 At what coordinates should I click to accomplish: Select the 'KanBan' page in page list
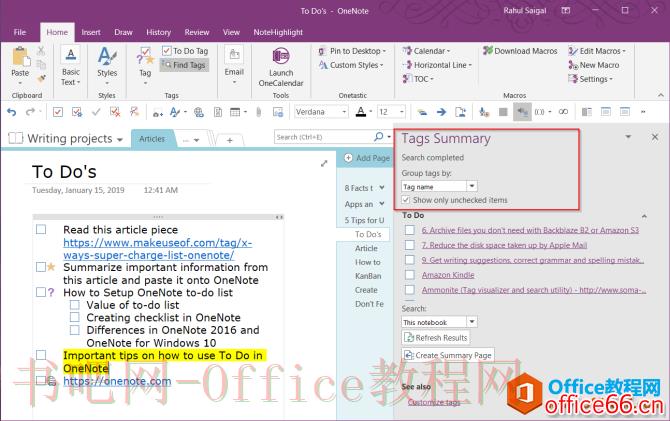pyautogui.click(x=368, y=276)
